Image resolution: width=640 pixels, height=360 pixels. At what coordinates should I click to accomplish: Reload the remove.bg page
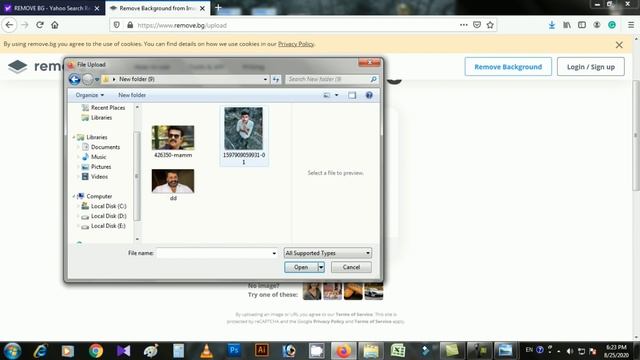(x=40, y=25)
